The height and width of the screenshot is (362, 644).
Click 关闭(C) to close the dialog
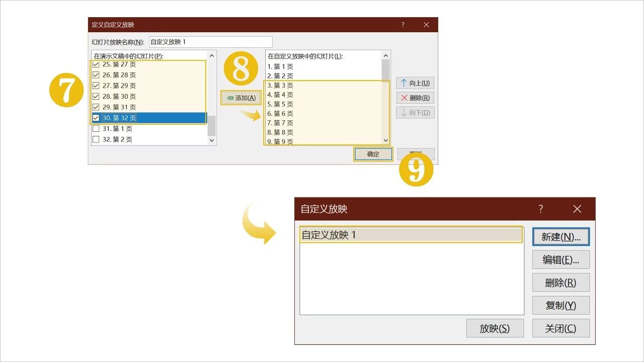pos(560,328)
